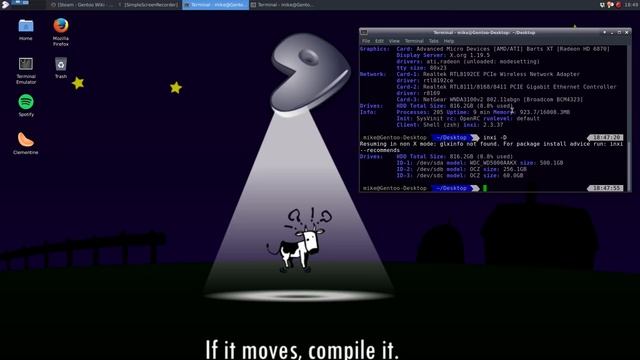The height and width of the screenshot is (360, 640).
Task: Minimize the Terminal window
Action: (612, 33)
